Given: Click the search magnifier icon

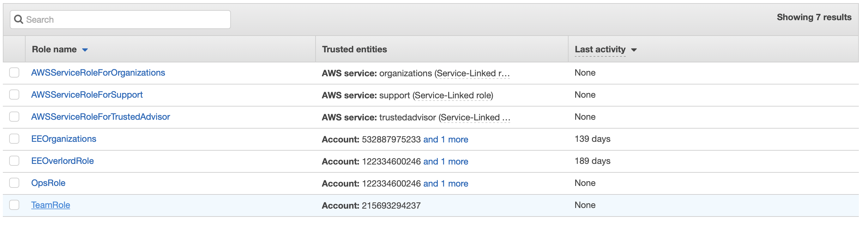Looking at the screenshot, I should [19, 20].
